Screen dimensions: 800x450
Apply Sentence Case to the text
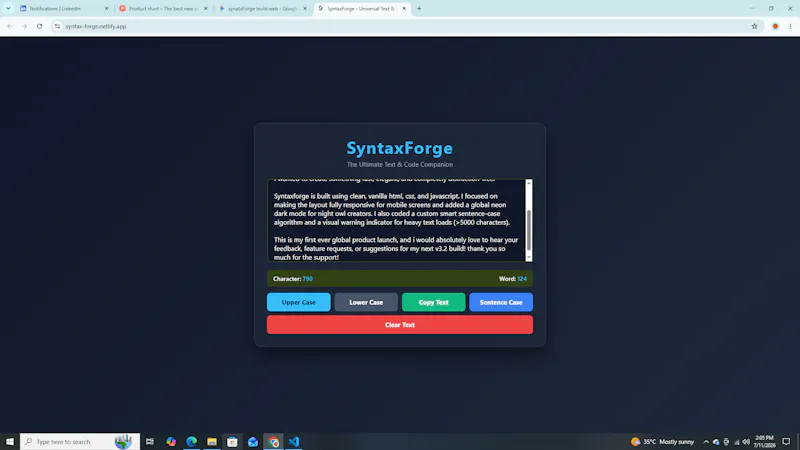501,302
